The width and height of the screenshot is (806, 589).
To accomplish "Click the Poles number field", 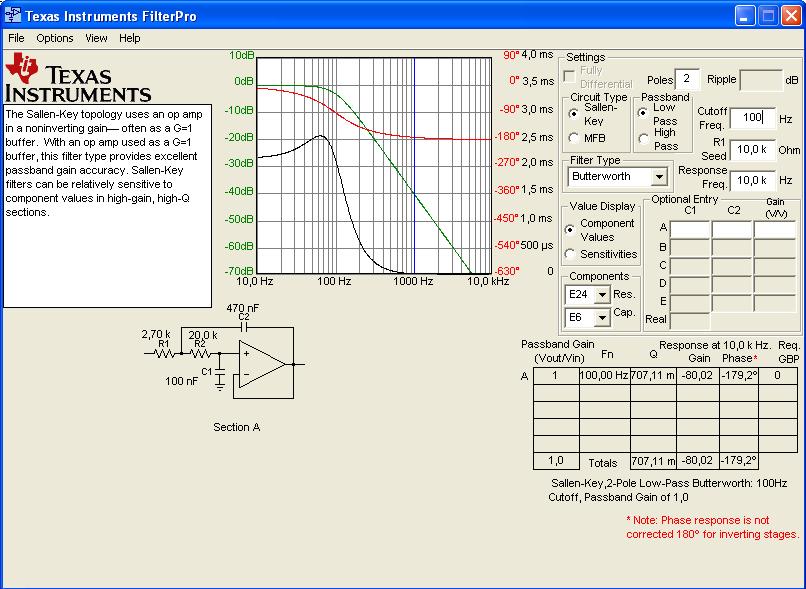I will 688,79.
